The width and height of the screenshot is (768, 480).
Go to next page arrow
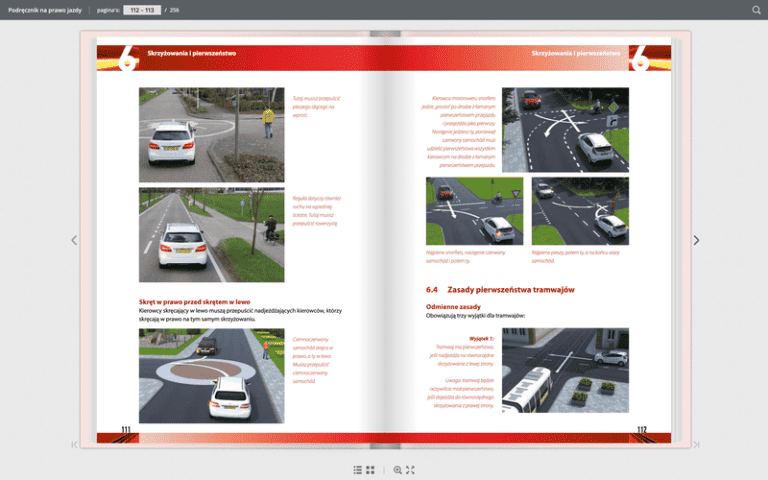pyautogui.click(x=696, y=240)
